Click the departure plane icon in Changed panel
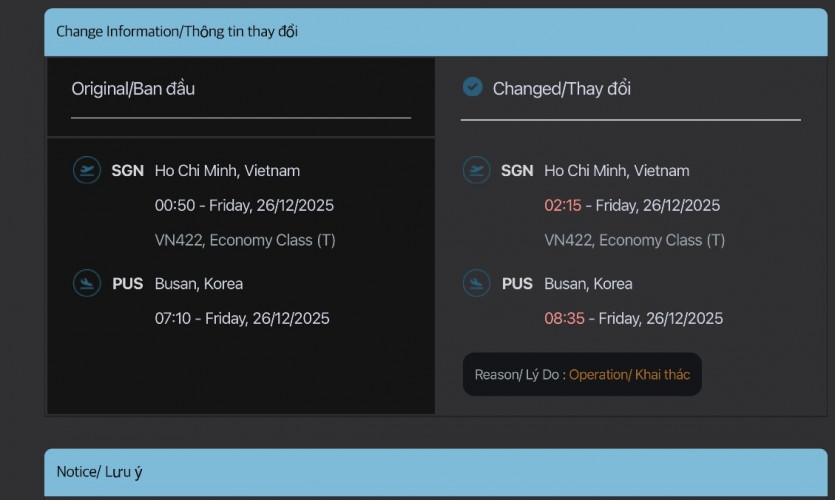 pyautogui.click(x=476, y=170)
